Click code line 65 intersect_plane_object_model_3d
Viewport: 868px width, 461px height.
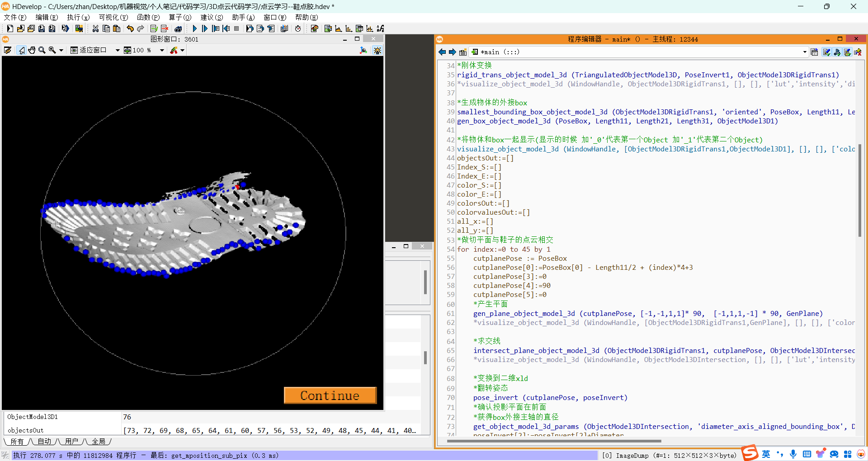point(536,350)
